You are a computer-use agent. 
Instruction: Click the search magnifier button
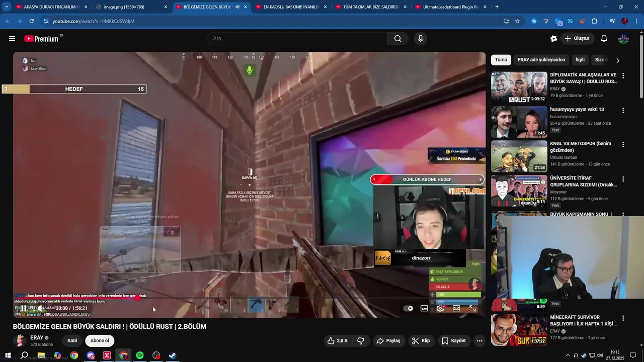click(397, 39)
